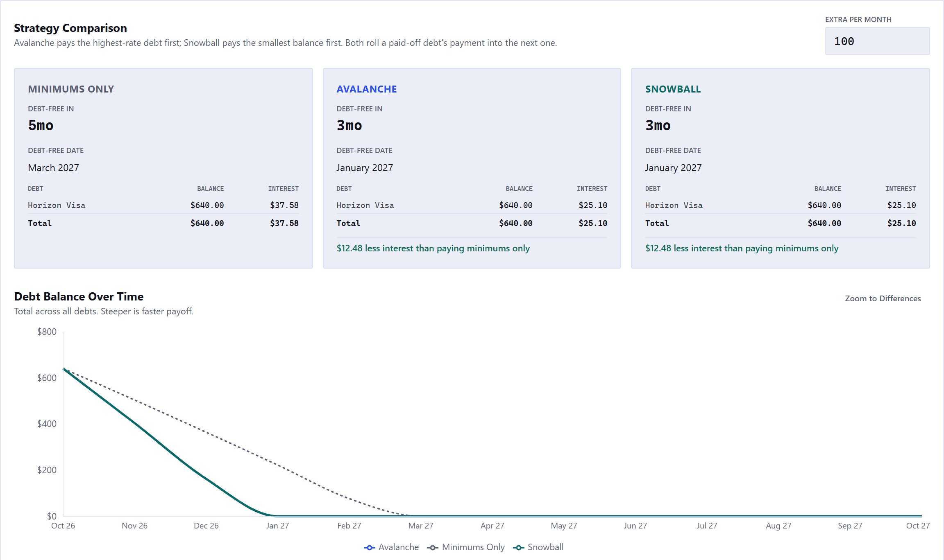Click Total $25.10 interest in Avalanche card

[x=593, y=223]
